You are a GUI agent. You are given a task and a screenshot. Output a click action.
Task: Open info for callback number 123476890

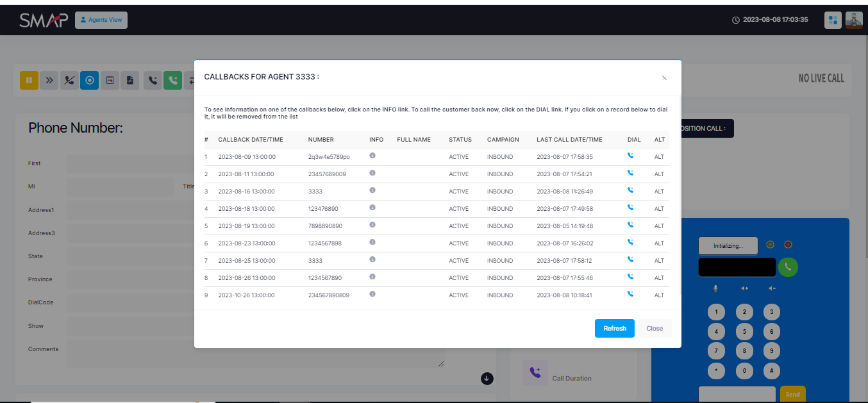coord(372,208)
